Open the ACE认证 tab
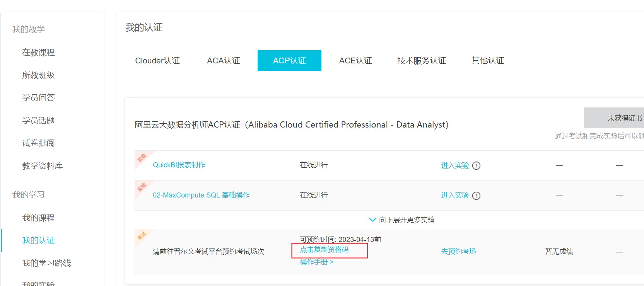 click(355, 61)
